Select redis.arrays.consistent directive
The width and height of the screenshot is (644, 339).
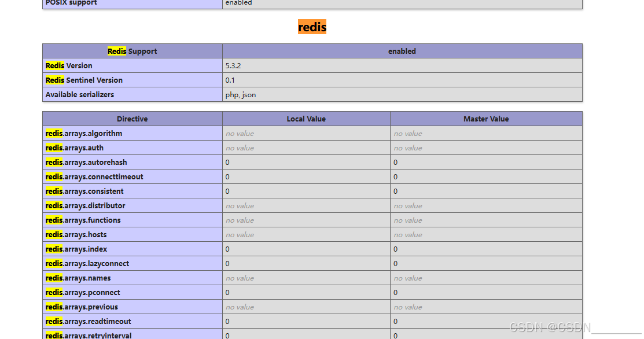(133, 191)
